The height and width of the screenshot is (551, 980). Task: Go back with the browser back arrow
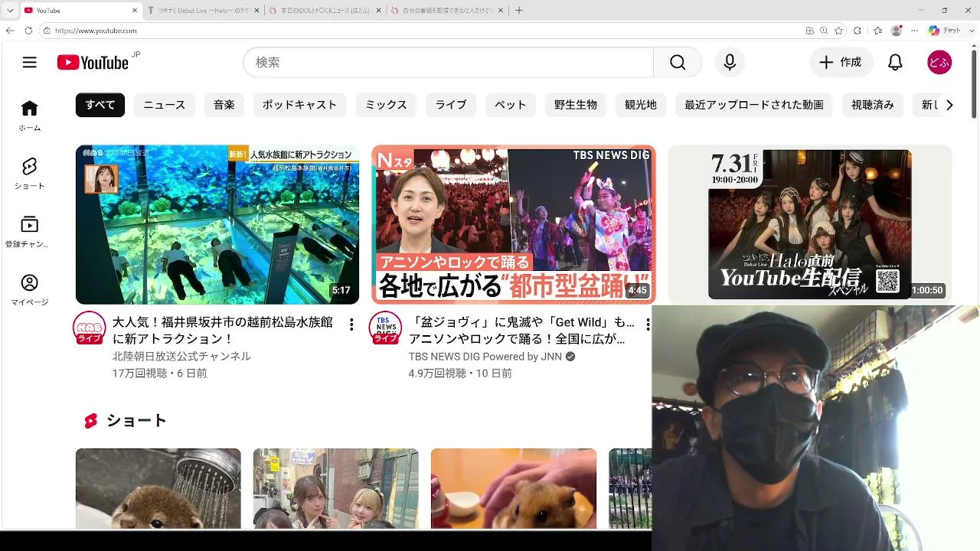[x=10, y=31]
